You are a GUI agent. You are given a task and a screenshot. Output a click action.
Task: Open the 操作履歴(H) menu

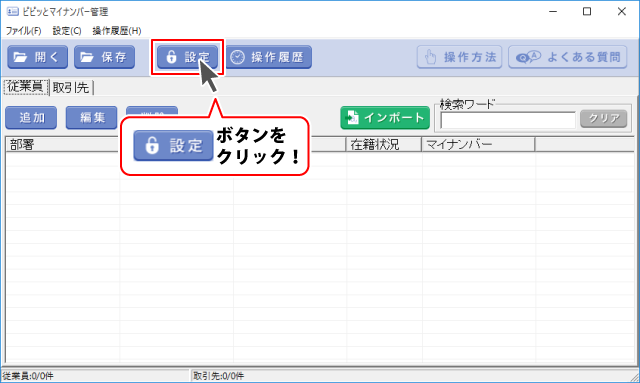(x=117, y=31)
